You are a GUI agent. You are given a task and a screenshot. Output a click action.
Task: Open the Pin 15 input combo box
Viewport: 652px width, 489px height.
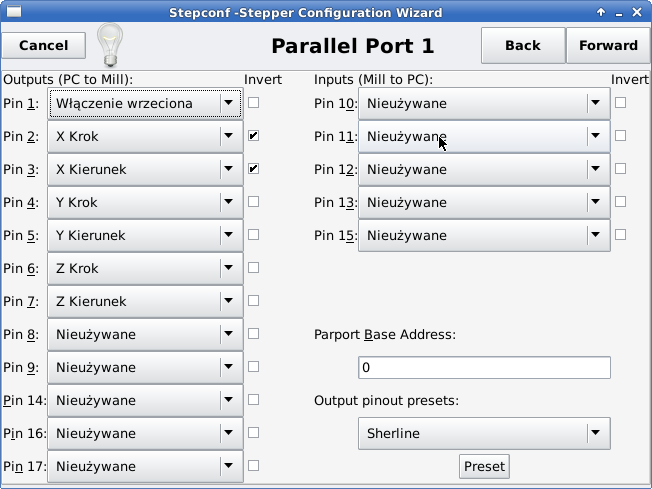coord(484,235)
